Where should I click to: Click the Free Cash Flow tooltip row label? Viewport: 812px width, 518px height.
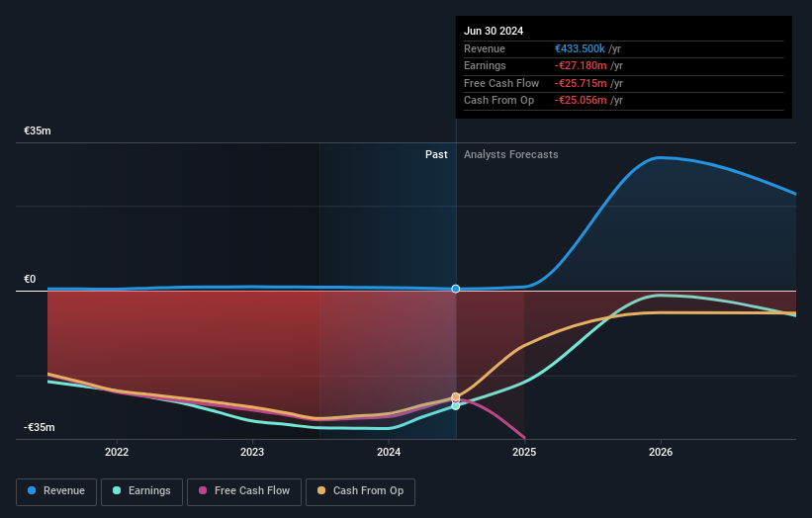point(501,83)
